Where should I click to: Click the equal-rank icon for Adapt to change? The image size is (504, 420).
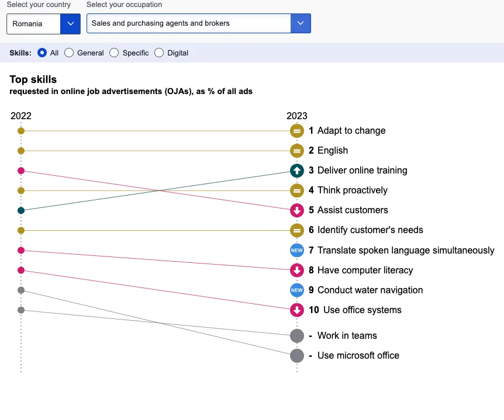297,131
